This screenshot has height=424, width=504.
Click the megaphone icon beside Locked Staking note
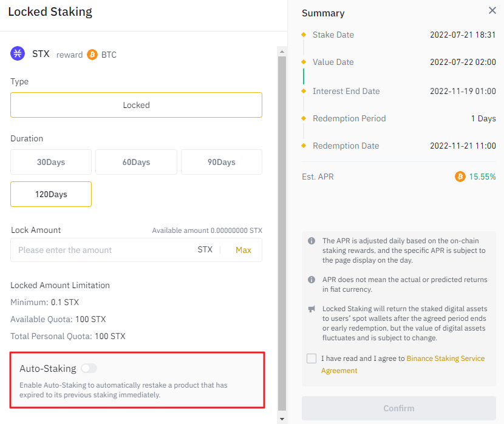point(312,309)
